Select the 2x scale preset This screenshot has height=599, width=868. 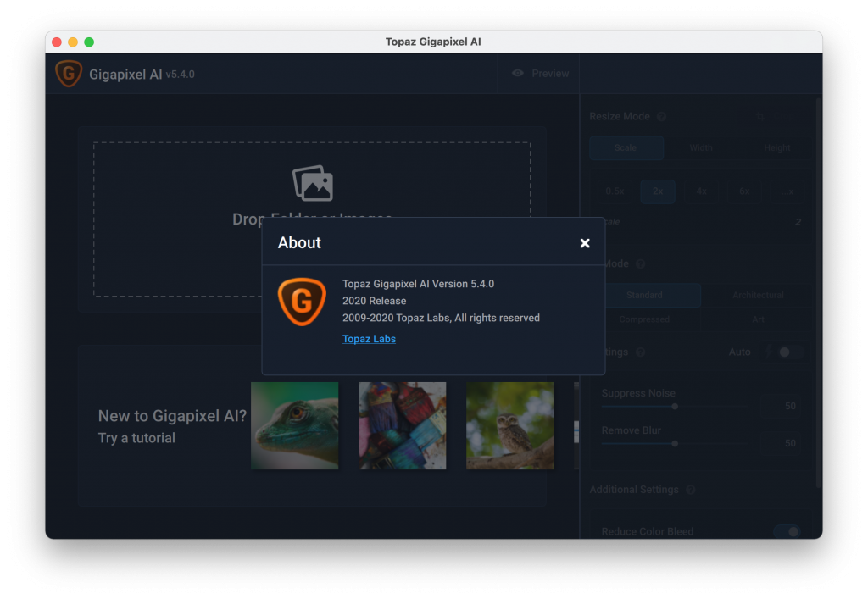[x=658, y=191]
